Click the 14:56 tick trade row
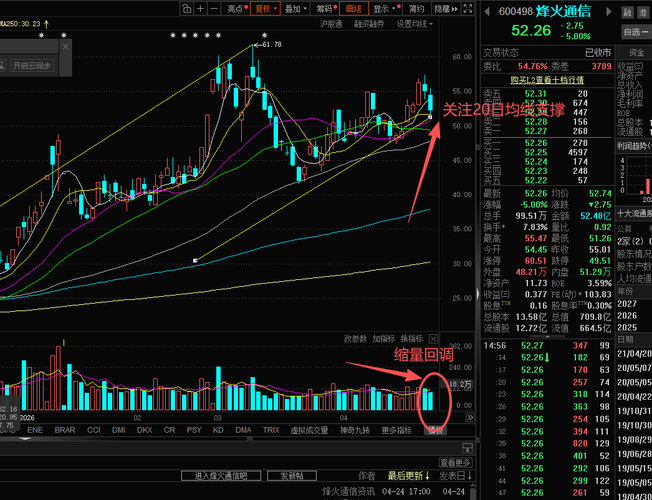Image resolution: width=652 pixels, height=500 pixels. 547,345
